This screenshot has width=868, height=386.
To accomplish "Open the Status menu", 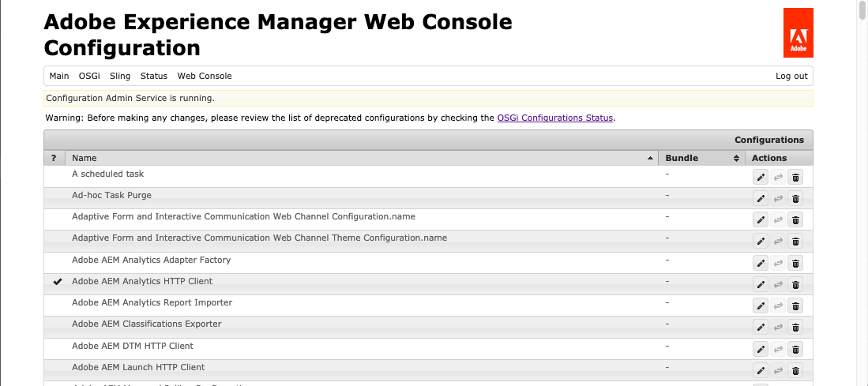I will click(x=154, y=76).
